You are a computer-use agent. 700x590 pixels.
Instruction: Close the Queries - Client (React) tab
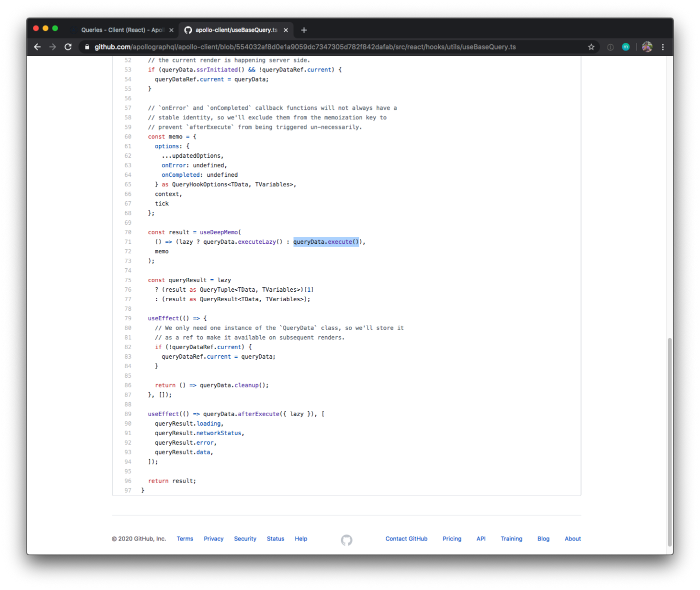pos(171,30)
